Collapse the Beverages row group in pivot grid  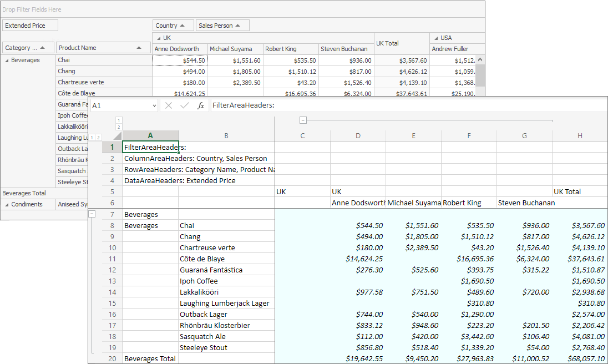point(7,60)
